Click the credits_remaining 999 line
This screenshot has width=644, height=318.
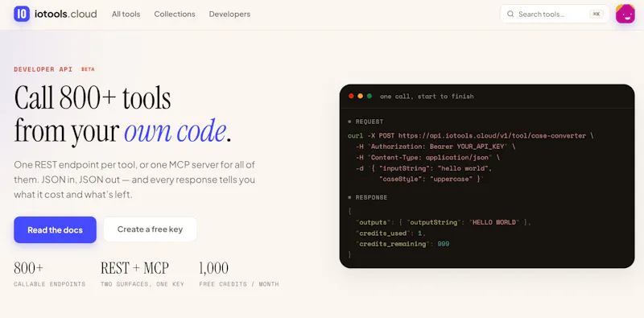402,244
